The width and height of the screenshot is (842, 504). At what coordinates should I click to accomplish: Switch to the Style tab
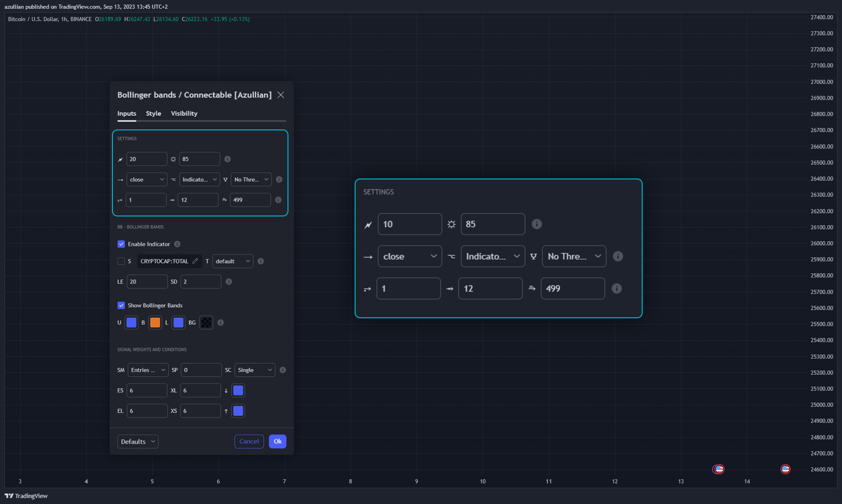tap(153, 113)
